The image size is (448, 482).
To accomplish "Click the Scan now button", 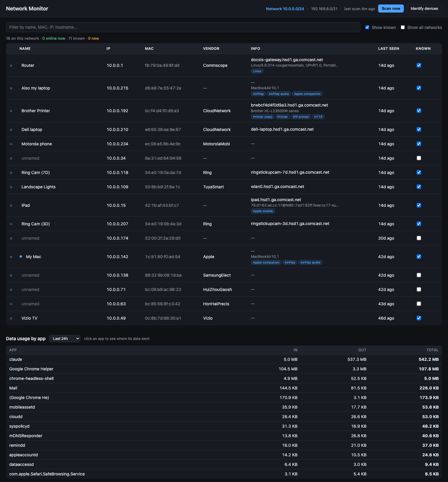I will (x=391, y=9).
